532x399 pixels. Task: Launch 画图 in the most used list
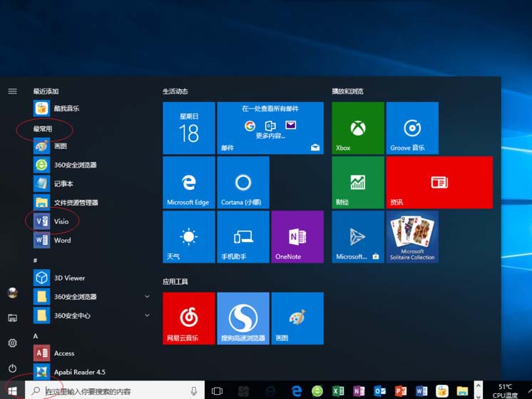pyautogui.click(x=91, y=146)
